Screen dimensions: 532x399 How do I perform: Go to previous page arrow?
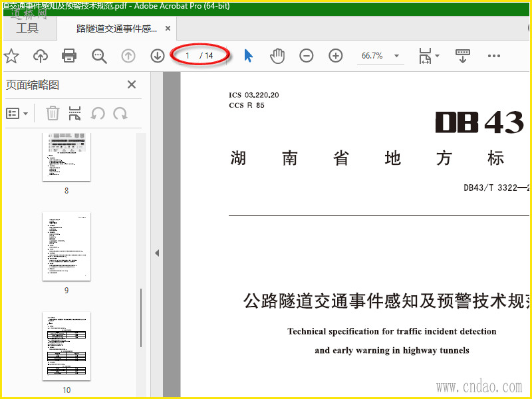128,56
